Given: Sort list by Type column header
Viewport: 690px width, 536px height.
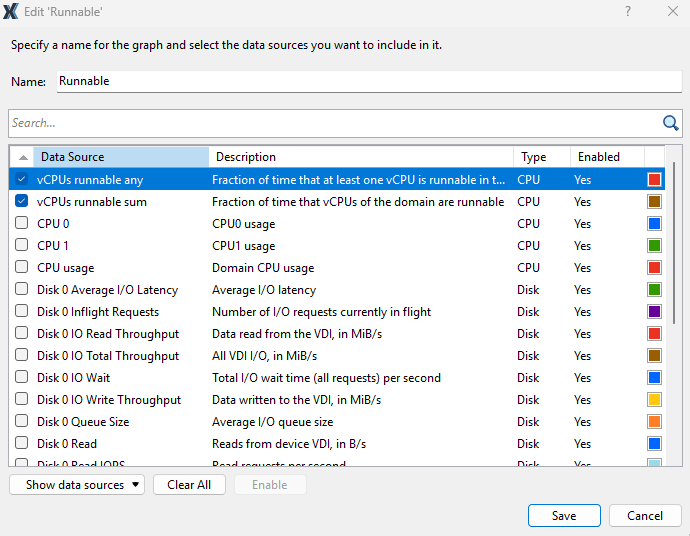Looking at the screenshot, I should coord(540,157).
